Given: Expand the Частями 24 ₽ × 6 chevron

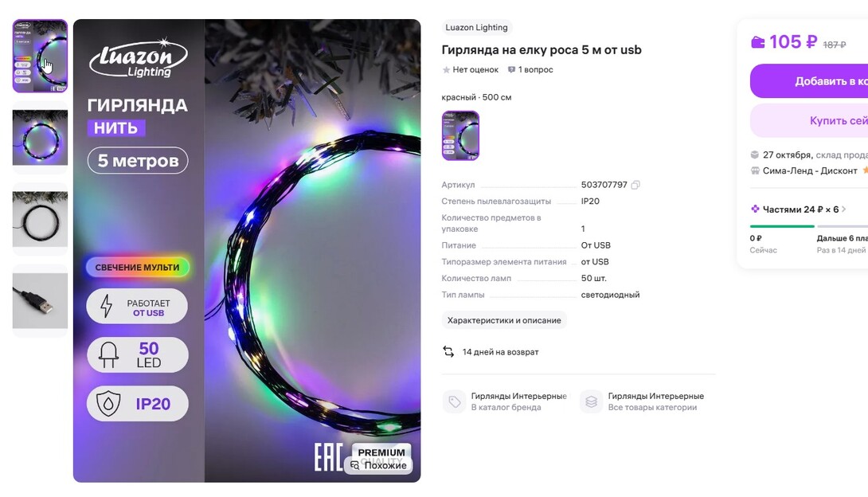Looking at the screenshot, I should coord(844,209).
